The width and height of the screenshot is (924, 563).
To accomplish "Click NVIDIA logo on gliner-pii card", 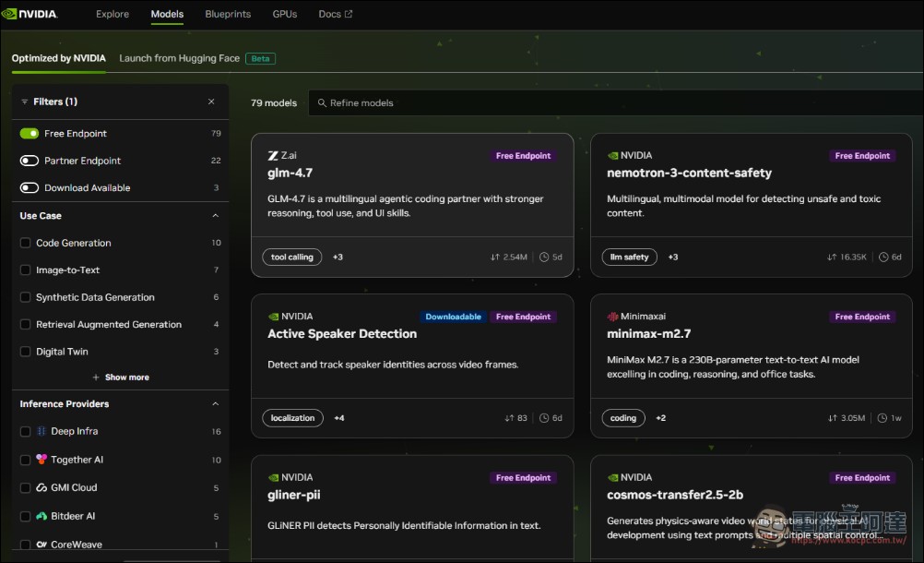I will [274, 477].
